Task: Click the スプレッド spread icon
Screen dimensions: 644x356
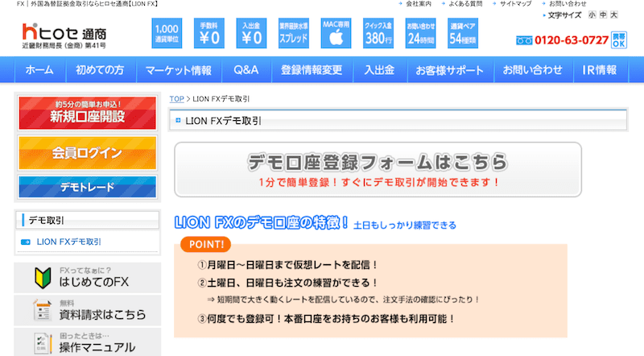Action: pos(294,33)
